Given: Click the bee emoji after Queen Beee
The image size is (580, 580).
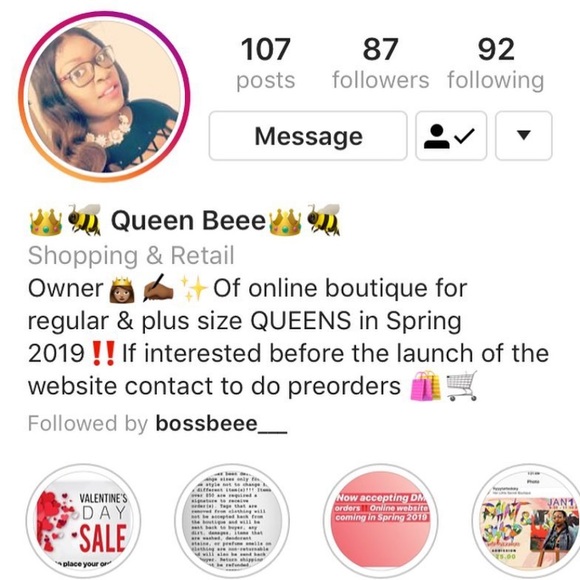Looking at the screenshot, I should click(x=323, y=220).
